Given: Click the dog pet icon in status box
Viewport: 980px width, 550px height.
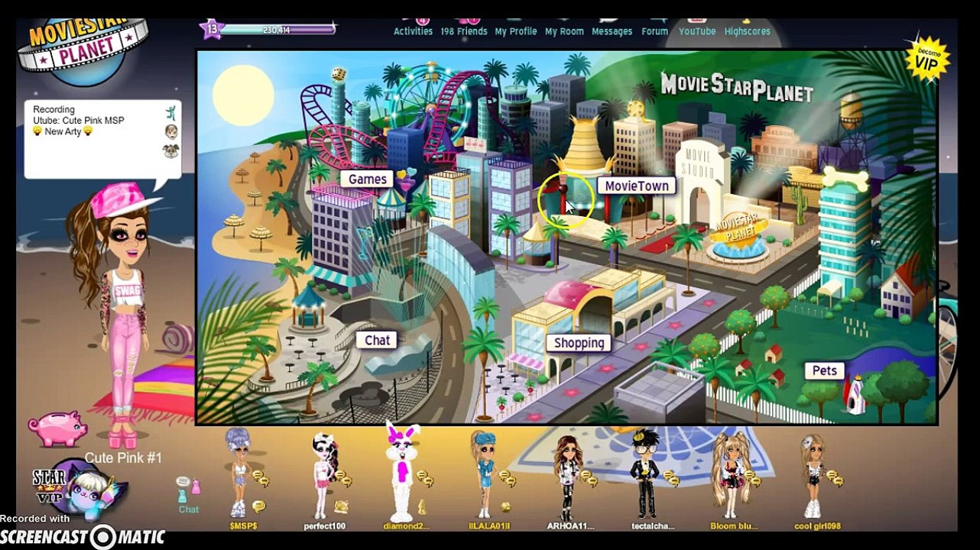Looking at the screenshot, I should click(170, 150).
